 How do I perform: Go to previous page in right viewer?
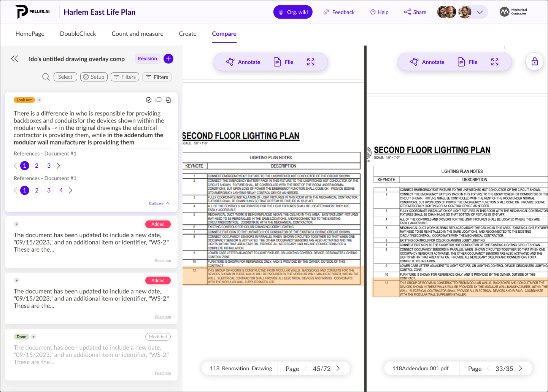489,368
